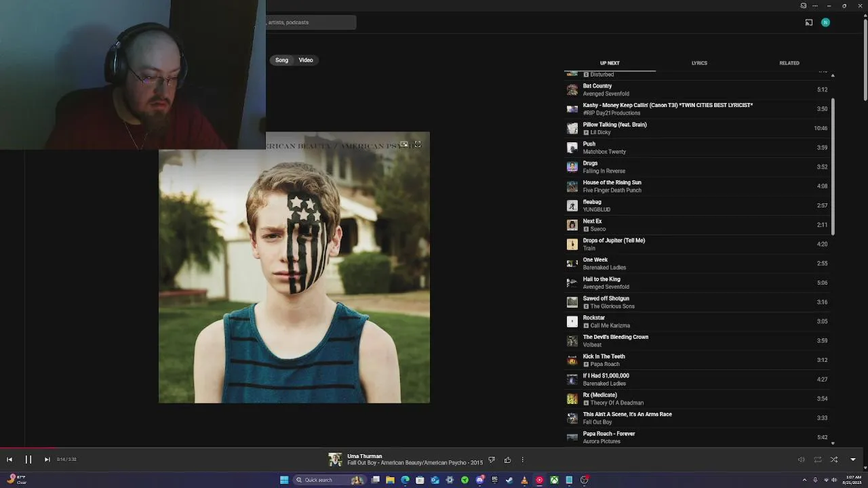The image size is (868, 488).
Task: Play Bat Country by Avenged Sevenfold
Action: pos(697,89)
